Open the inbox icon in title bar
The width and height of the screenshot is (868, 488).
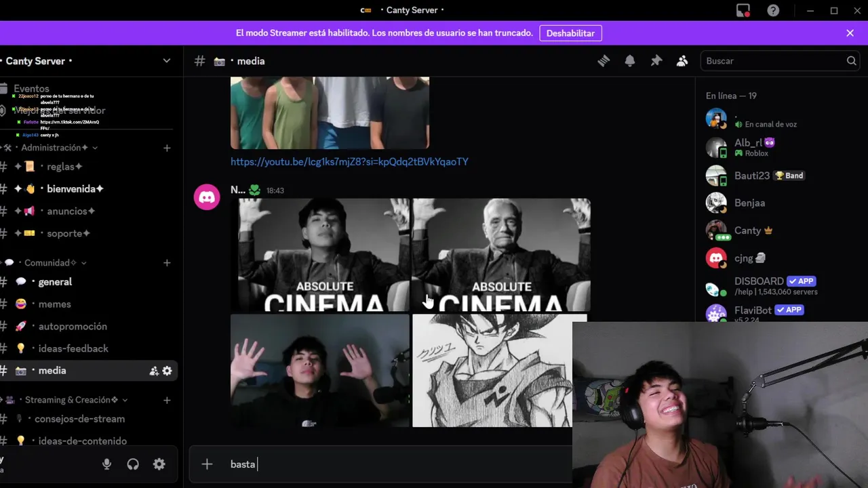743,10
